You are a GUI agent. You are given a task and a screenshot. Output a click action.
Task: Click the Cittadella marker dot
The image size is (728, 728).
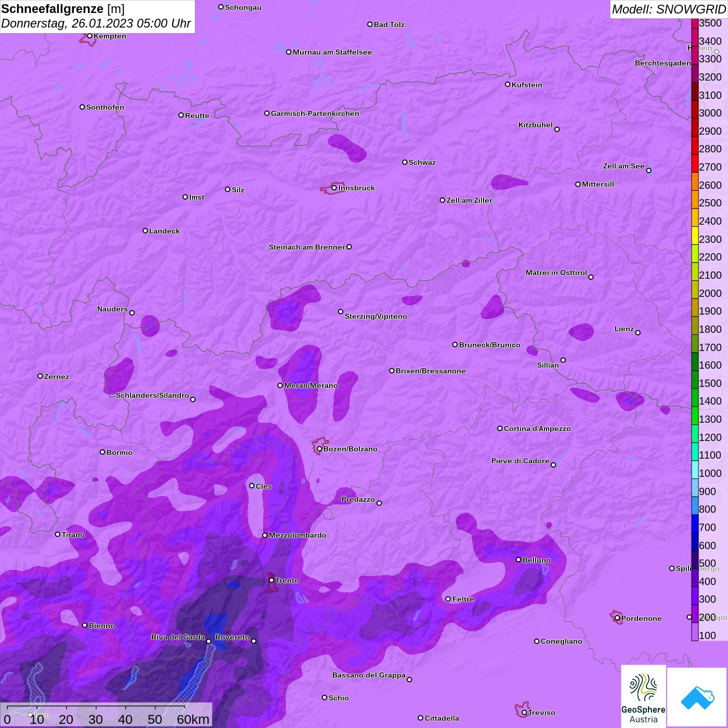pos(421,718)
